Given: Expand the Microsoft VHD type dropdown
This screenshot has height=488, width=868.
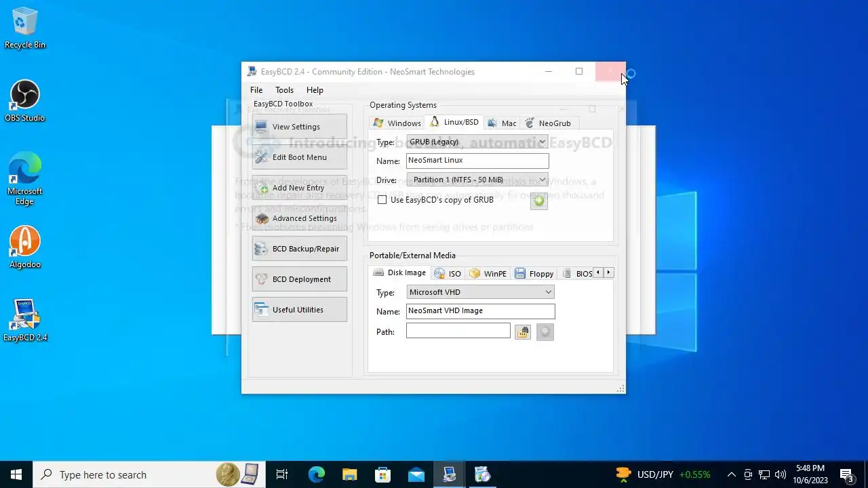Looking at the screenshot, I should click(x=480, y=292).
